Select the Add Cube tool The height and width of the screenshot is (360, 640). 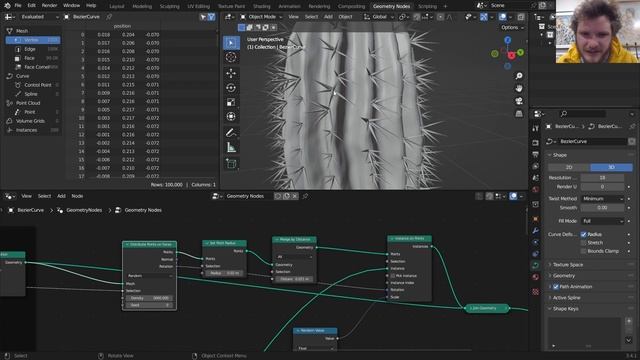(x=231, y=164)
